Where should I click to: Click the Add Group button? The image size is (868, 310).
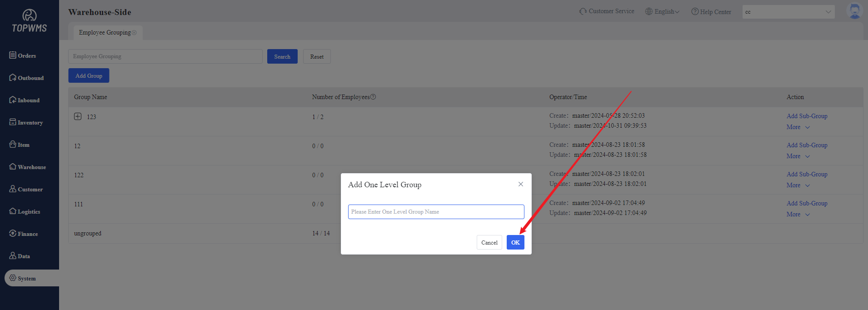point(89,75)
